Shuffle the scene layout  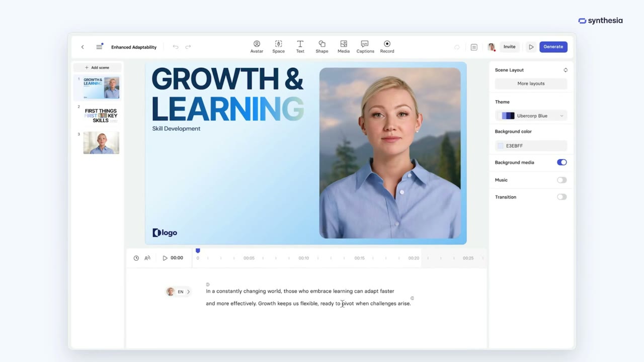click(x=566, y=70)
